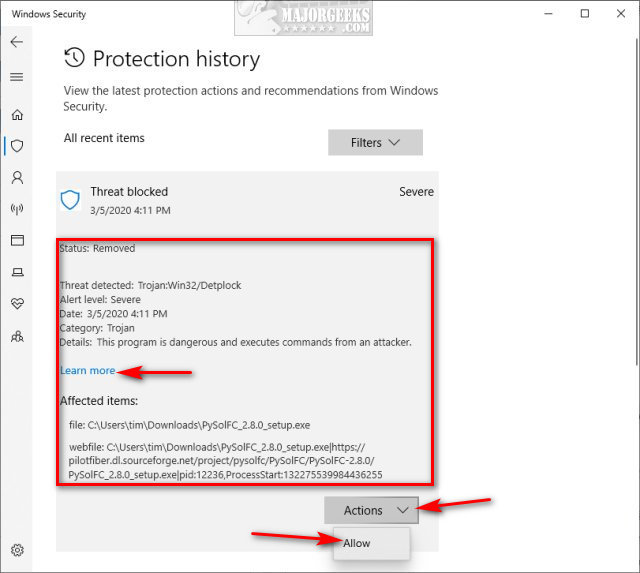Open Settings gear in the sidebar
640x573 pixels.
click(17, 550)
